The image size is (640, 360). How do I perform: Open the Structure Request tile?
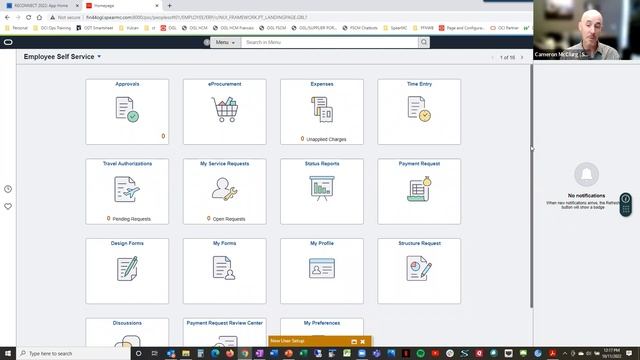click(x=419, y=271)
